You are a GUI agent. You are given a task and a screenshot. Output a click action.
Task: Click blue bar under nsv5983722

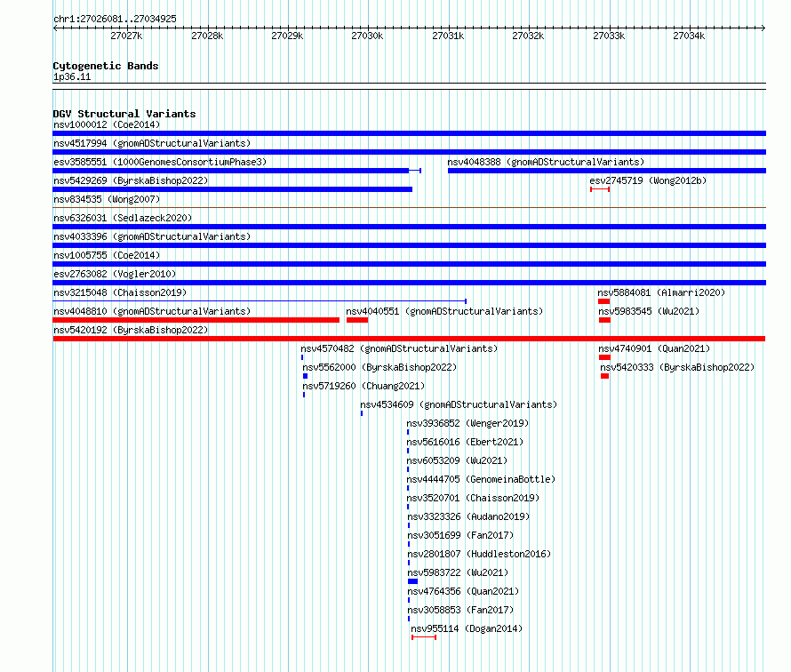coord(412,581)
